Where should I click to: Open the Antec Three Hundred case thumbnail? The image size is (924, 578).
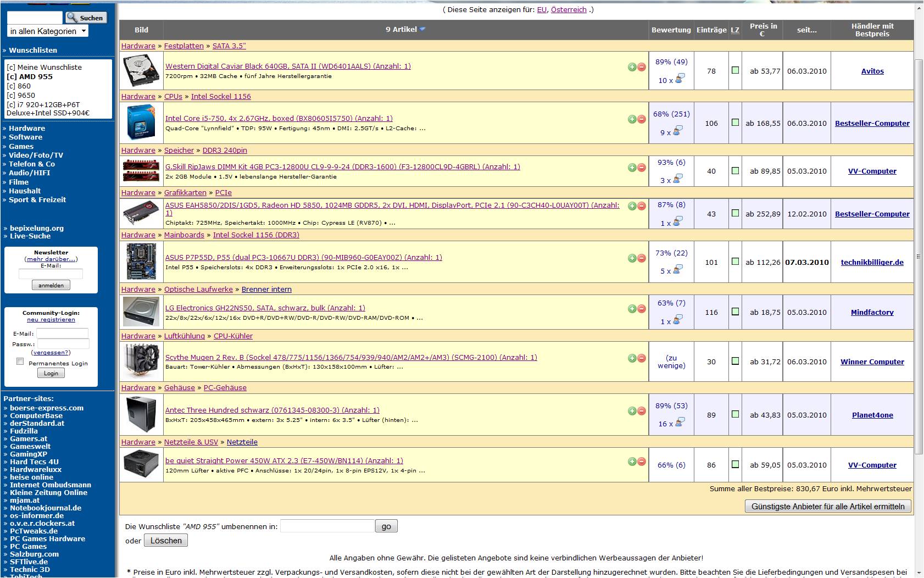tap(141, 415)
